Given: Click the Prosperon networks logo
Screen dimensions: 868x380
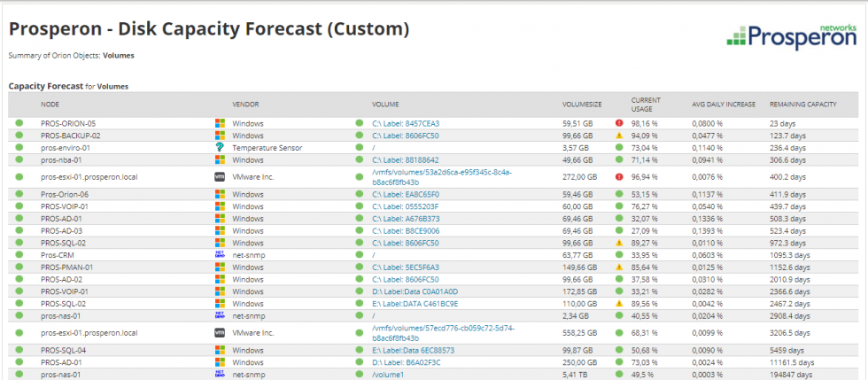Looking at the screenshot, I should coord(792,35).
